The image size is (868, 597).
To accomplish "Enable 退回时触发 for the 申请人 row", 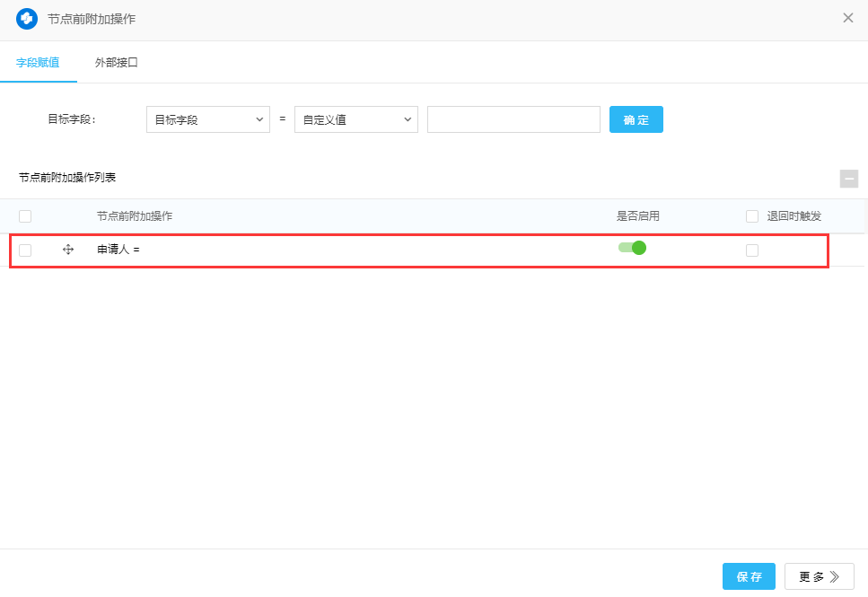I will pyautogui.click(x=752, y=250).
